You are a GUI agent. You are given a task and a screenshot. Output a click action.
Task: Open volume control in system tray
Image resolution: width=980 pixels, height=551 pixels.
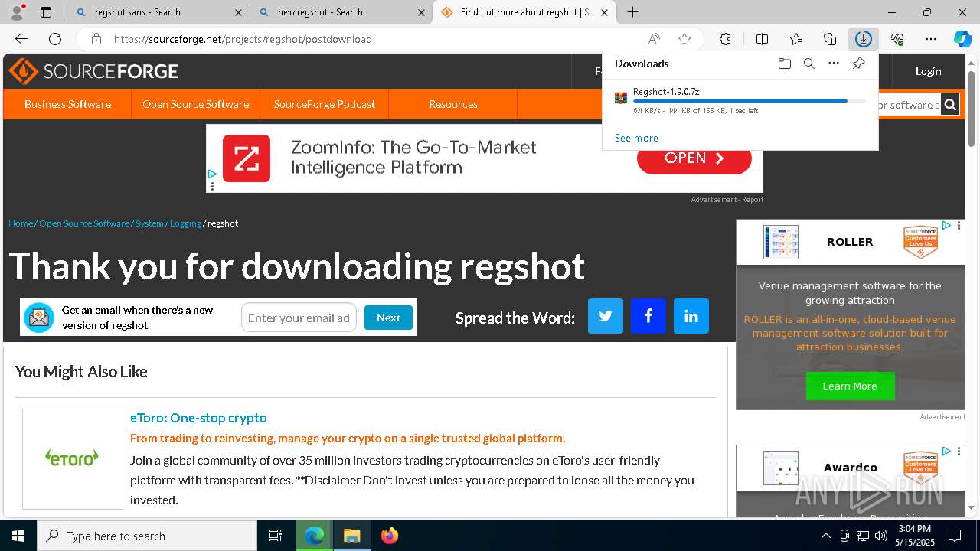881,536
